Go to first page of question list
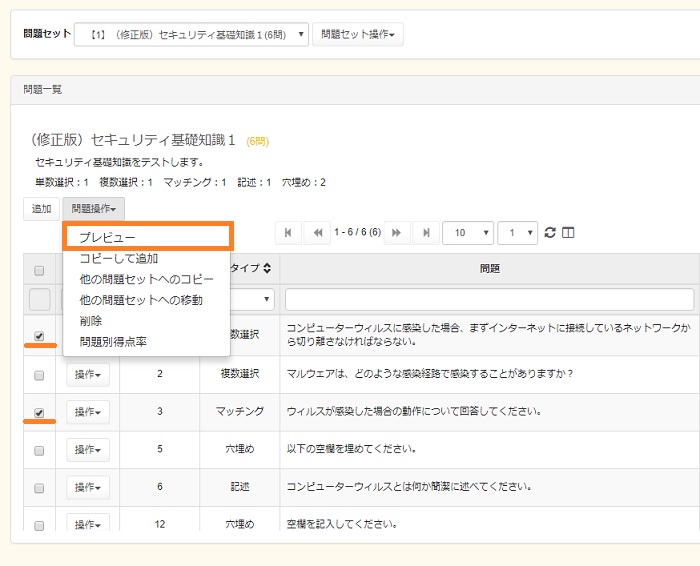This screenshot has height=566, width=700. coord(288,233)
